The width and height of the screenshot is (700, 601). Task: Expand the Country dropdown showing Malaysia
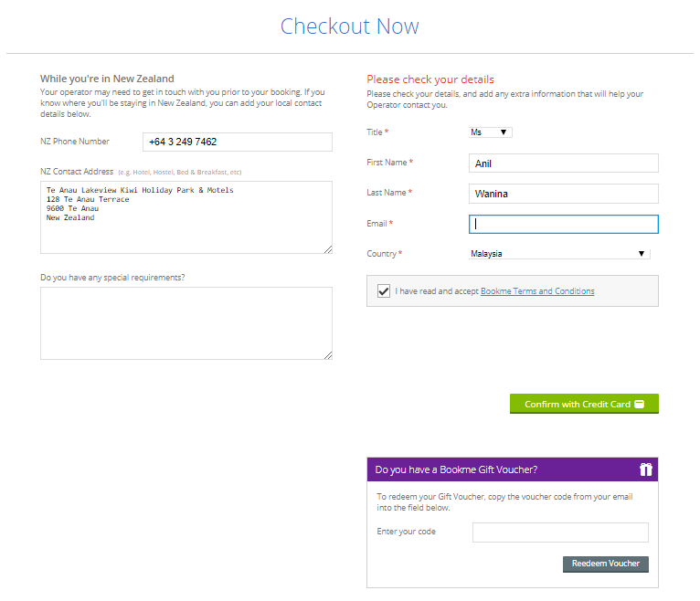pos(559,253)
